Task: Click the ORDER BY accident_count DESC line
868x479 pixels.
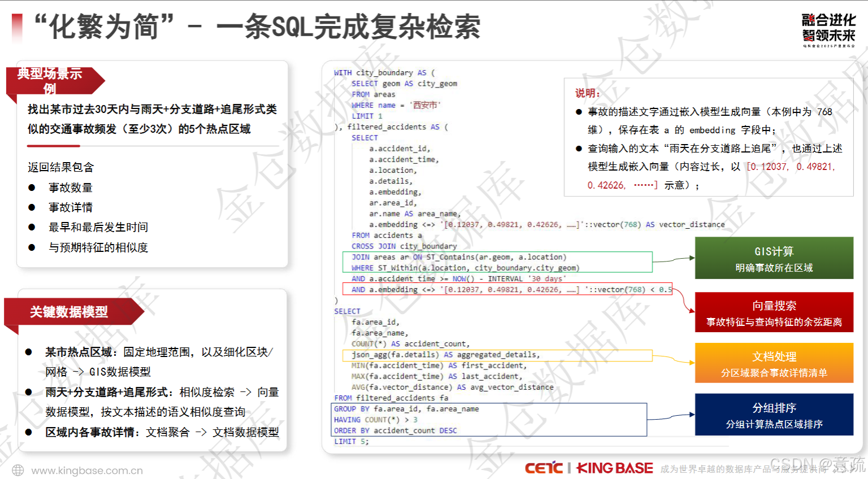Action: [x=396, y=430]
